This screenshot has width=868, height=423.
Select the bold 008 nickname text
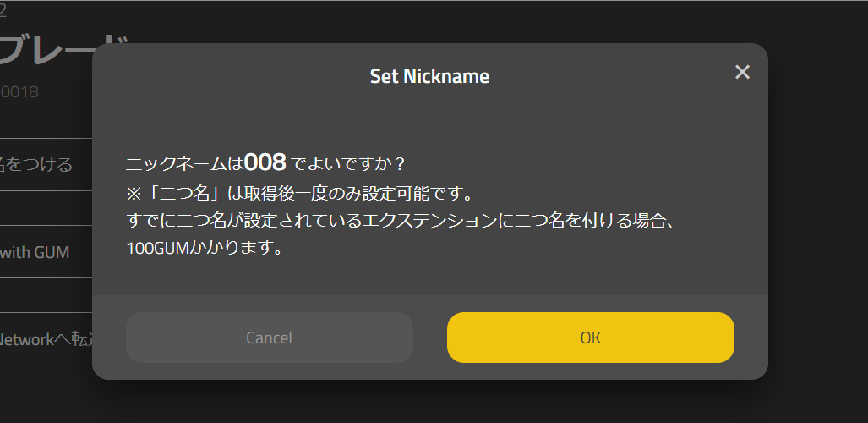click(265, 162)
